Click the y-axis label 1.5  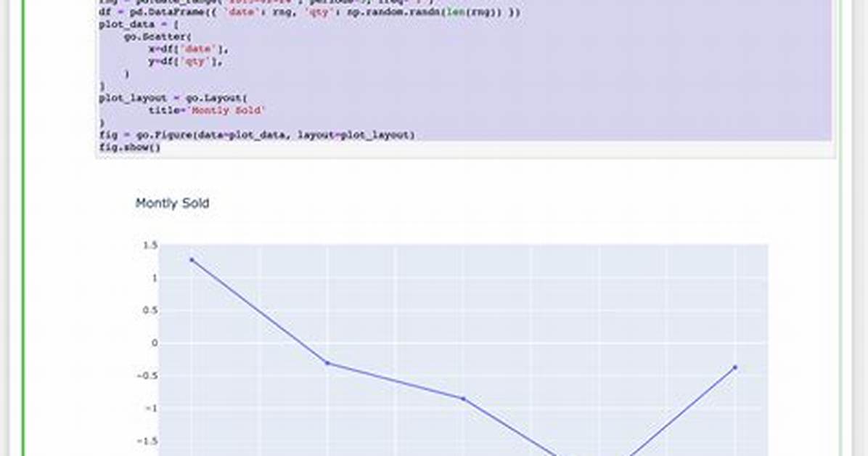point(150,245)
